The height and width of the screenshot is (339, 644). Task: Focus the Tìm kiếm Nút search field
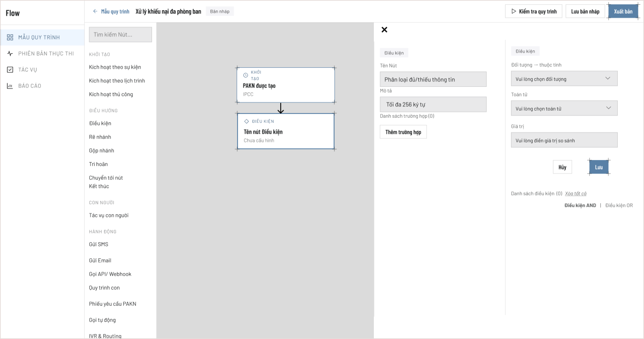click(x=120, y=35)
